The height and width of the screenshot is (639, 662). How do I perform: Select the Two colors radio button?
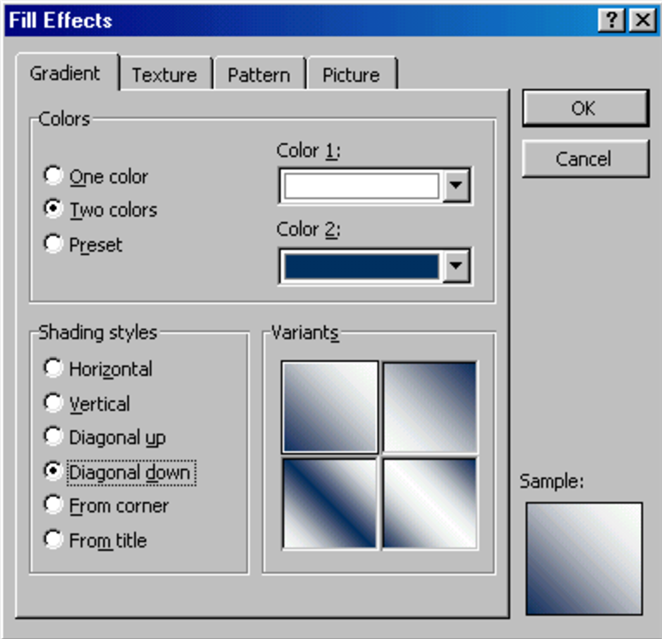53,210
